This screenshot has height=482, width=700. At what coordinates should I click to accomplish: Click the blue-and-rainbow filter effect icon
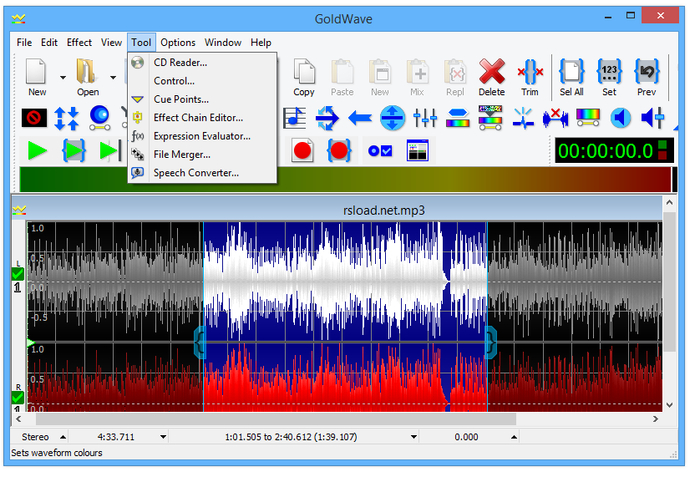click(458, 118)
